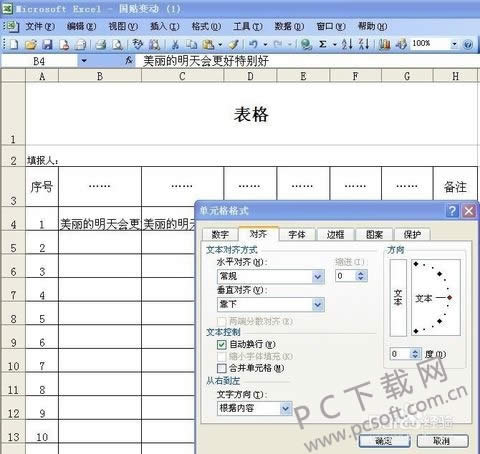Image resolution: width=480 pixels, height=454 pixels.
Task: Adjust the 度 degrees spinner
Action: click(415, 354)
